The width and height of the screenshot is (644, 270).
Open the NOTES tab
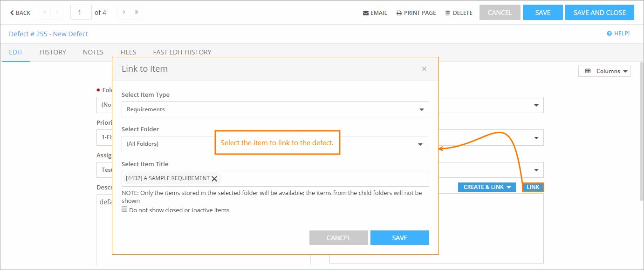[x=93, y=52]
